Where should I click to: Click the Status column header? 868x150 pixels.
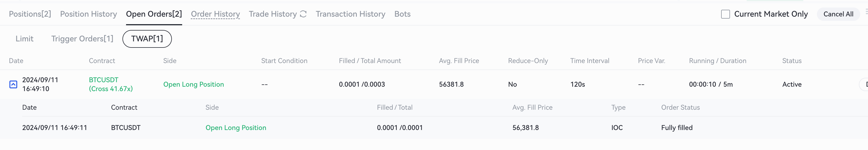(792, 61)
